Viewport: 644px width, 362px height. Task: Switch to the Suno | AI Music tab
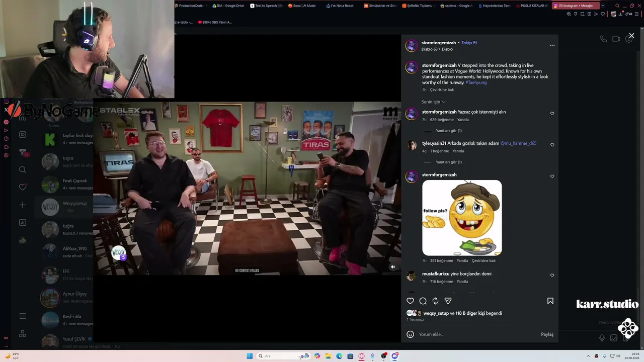click(304, 6)
